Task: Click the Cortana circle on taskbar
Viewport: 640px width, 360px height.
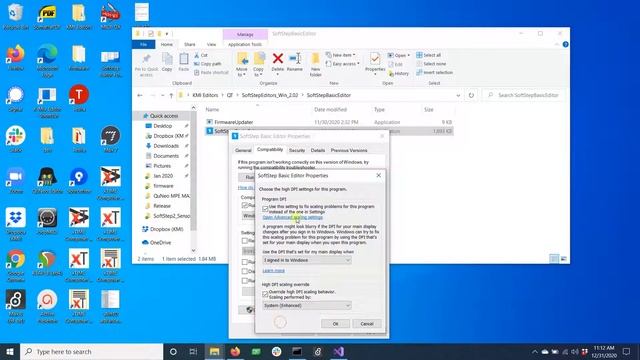Action: click(x=173, y=351)
